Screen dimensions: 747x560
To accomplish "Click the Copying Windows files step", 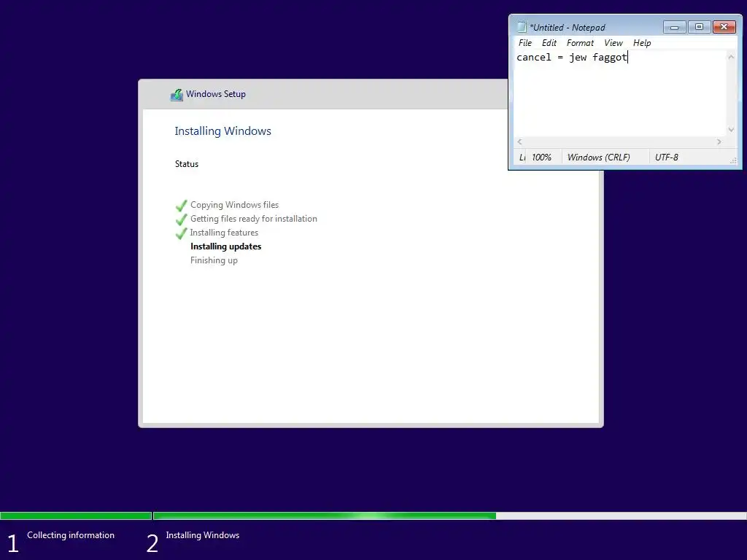I will [234, 205].
